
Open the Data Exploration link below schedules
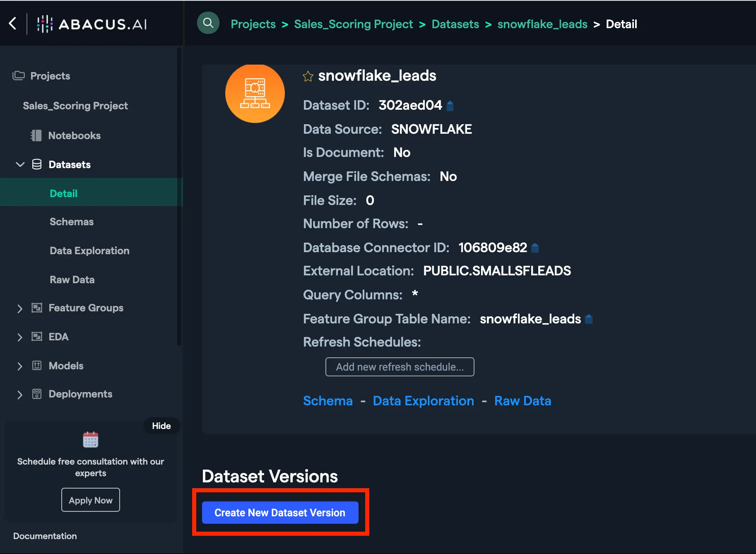point(423,401)
